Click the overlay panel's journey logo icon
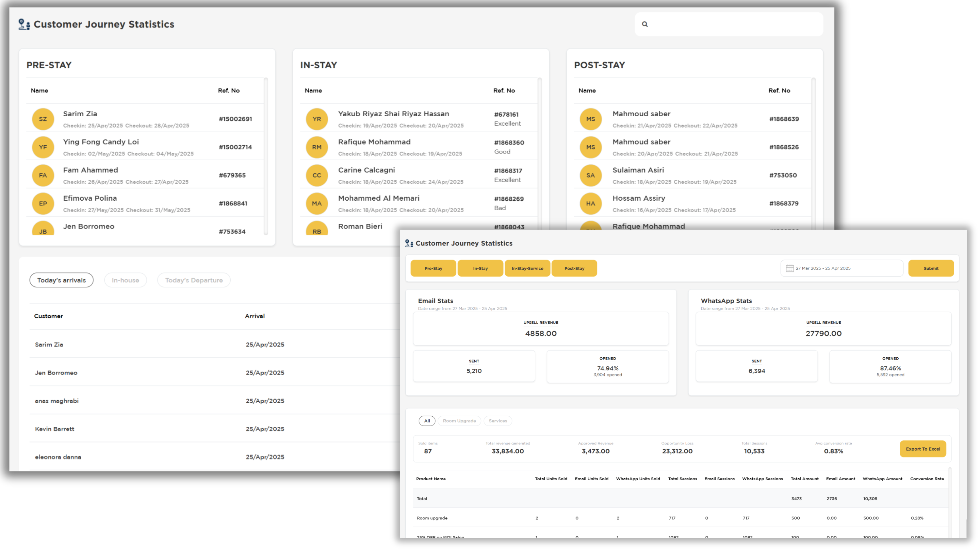 click(409, 244)
